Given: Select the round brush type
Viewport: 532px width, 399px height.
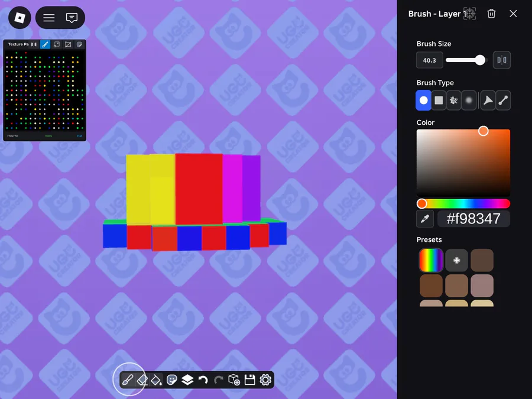Looking at the screenshot, I should [x=423, y=100].
